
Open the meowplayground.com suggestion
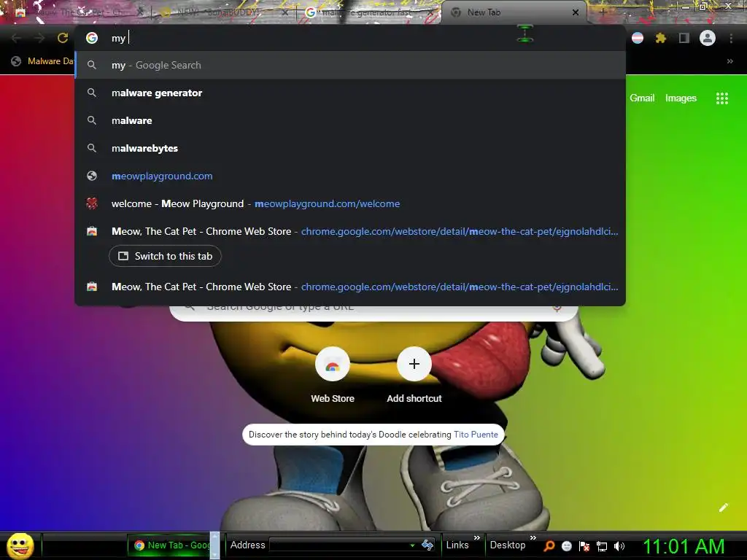coord(350,176)
